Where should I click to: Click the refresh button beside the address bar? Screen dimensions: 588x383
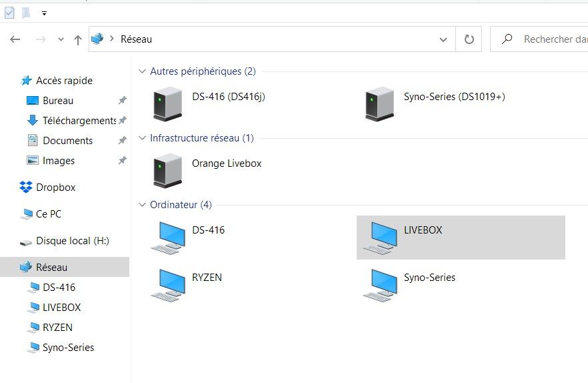(469, 39)
